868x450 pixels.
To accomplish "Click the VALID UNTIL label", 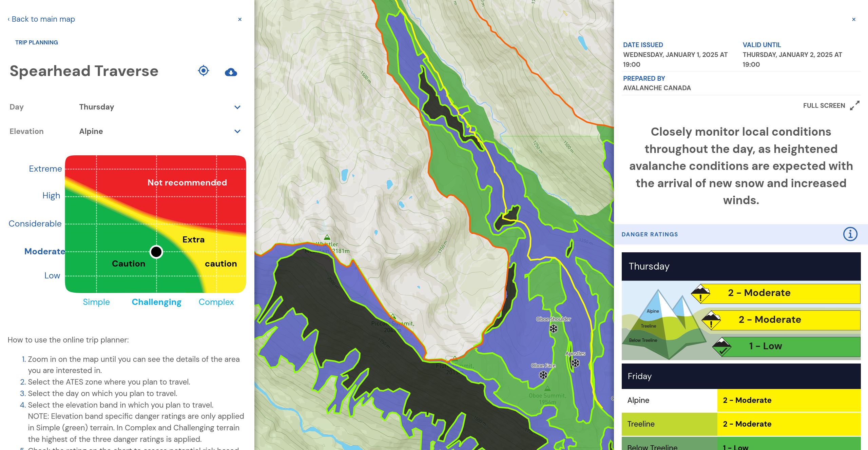I will (x=761, y=45).
